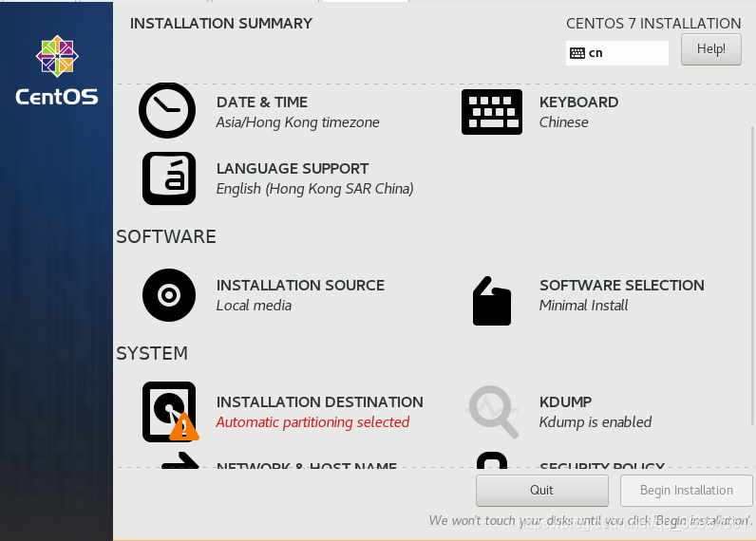Viewport: 756px width, 541px height.
Task: Click the Installation Source disc icon
Action: (169, 295)
